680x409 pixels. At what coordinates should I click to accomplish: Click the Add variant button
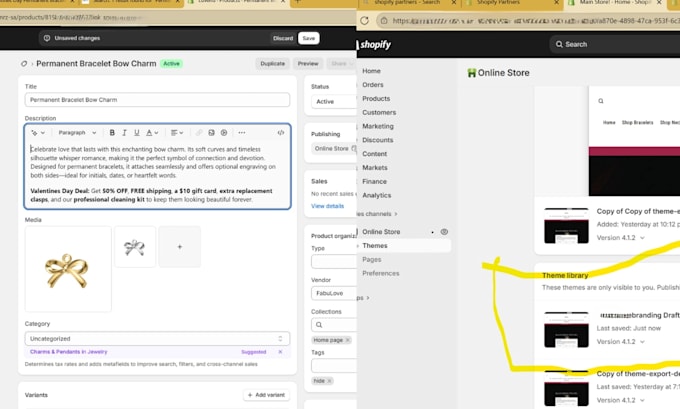point(266,395)
